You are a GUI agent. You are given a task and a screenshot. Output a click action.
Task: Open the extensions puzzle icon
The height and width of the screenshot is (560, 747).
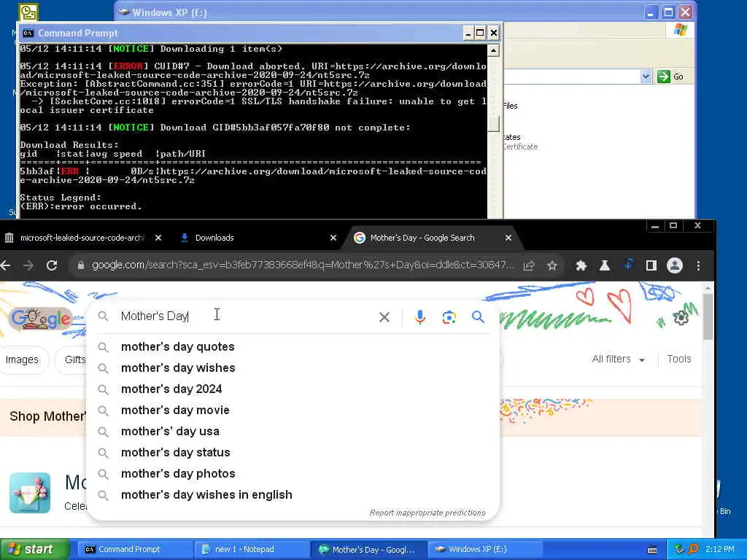[581, 265]
